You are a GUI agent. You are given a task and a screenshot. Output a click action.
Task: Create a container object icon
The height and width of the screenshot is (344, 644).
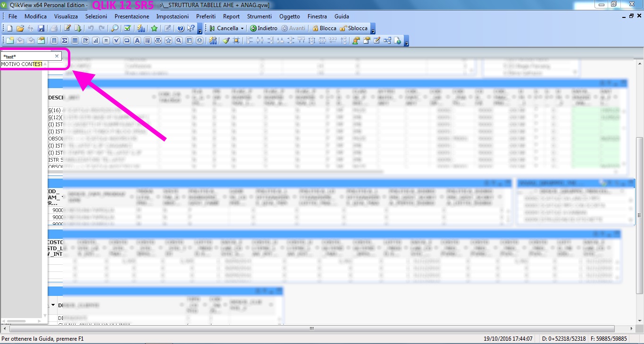tap(189, 41)
